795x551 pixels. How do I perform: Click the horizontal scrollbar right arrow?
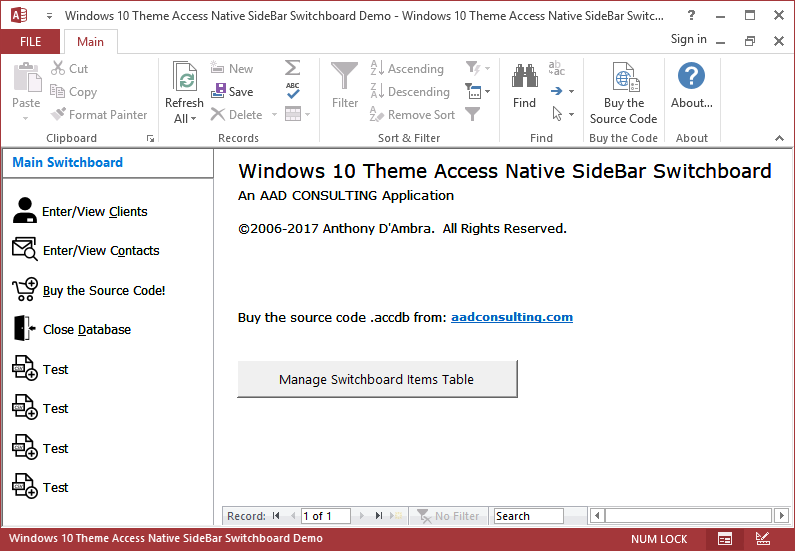point(781,516)
